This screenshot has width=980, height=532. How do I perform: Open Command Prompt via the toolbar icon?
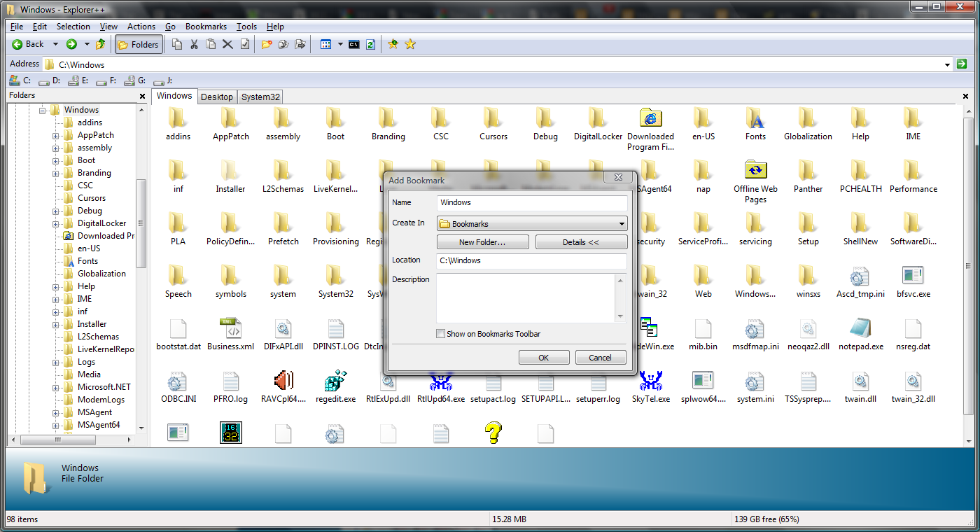(x=354, y=44)
